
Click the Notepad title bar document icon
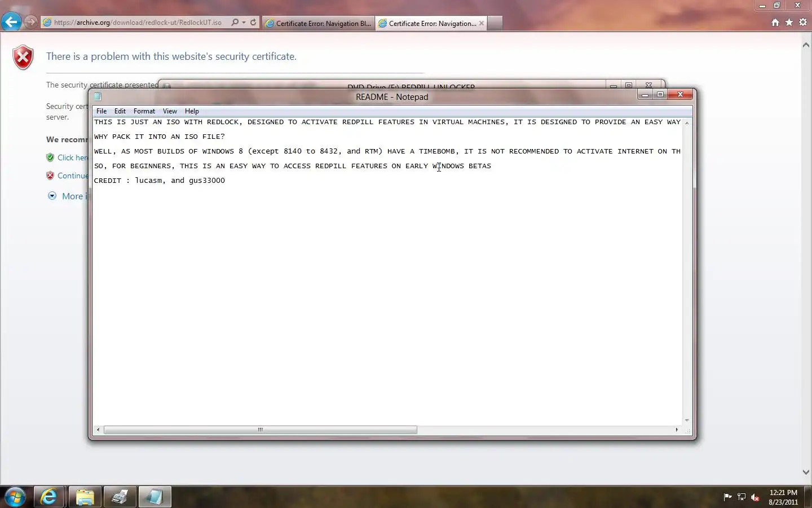[98, 97]
